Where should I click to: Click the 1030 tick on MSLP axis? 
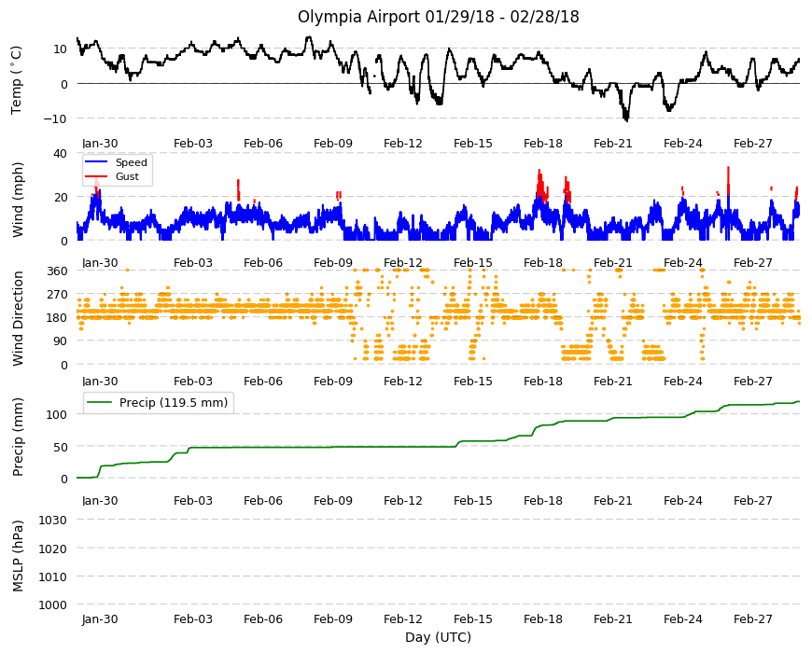(53, 520)
